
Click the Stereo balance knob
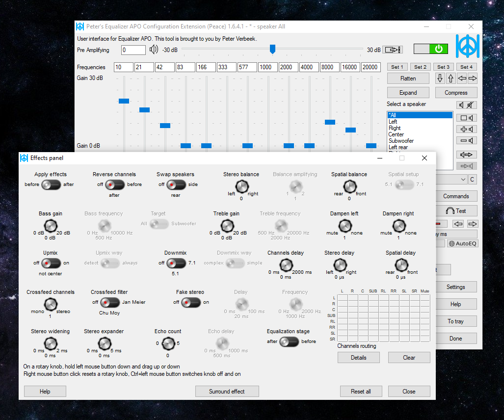point(242,186)
